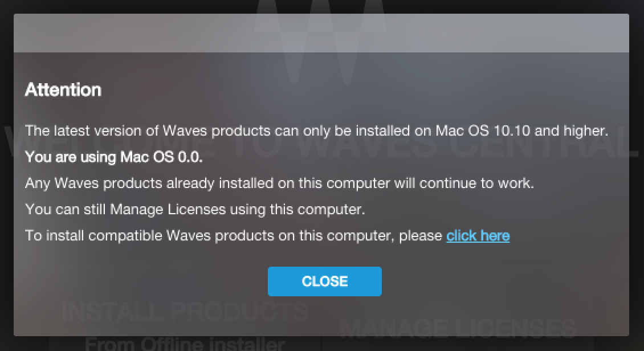The height and width of the screenshot is (351, 644).
Task: Choose the "From Offline installer" entry
Action: click(x=185, y=343)
